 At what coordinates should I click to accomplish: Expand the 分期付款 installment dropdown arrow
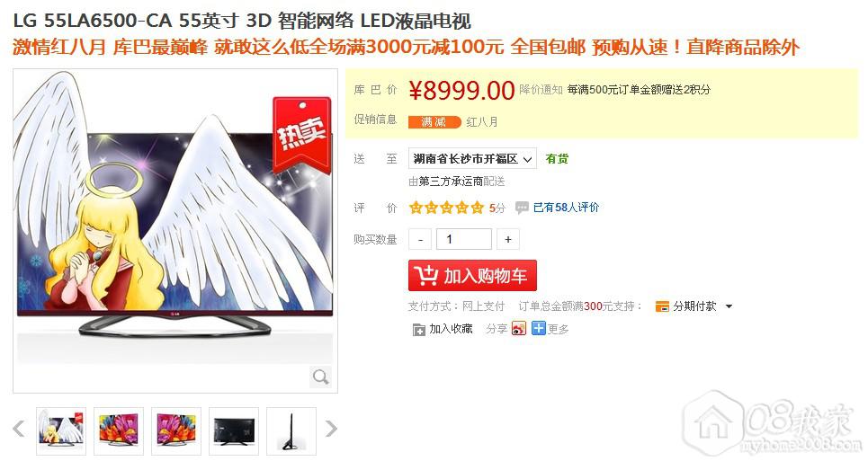(x=729, y=306)
